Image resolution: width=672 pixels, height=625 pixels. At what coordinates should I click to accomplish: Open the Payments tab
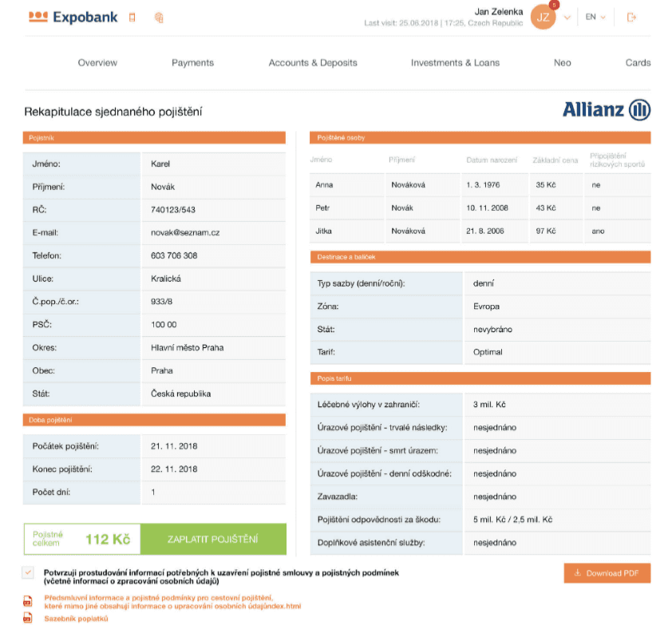pyautogui.click(x=192, y=62)
